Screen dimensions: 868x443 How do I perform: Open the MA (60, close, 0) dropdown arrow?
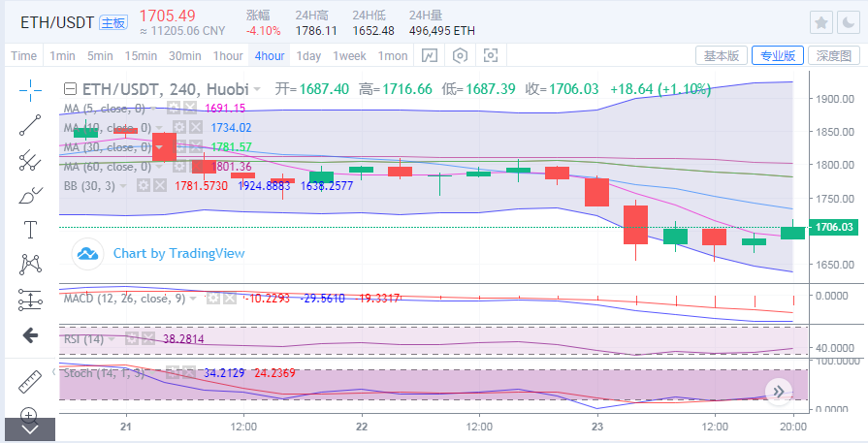(159, 167)
